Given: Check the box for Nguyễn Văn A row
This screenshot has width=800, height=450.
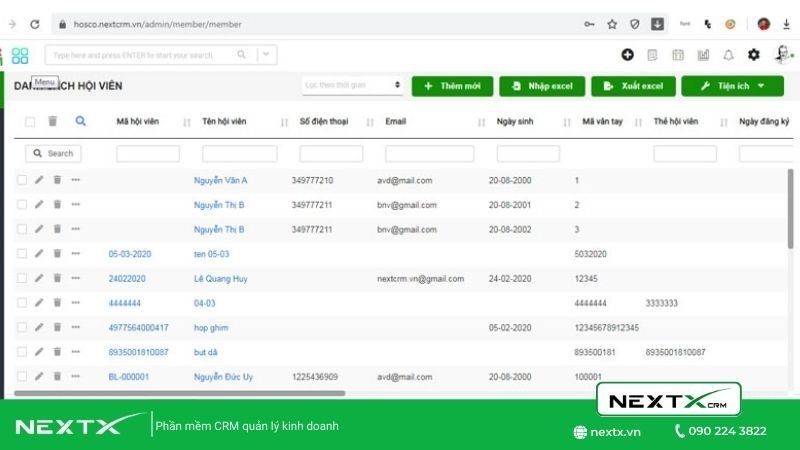Looking at the screenshot, I should tap(22, 180).
